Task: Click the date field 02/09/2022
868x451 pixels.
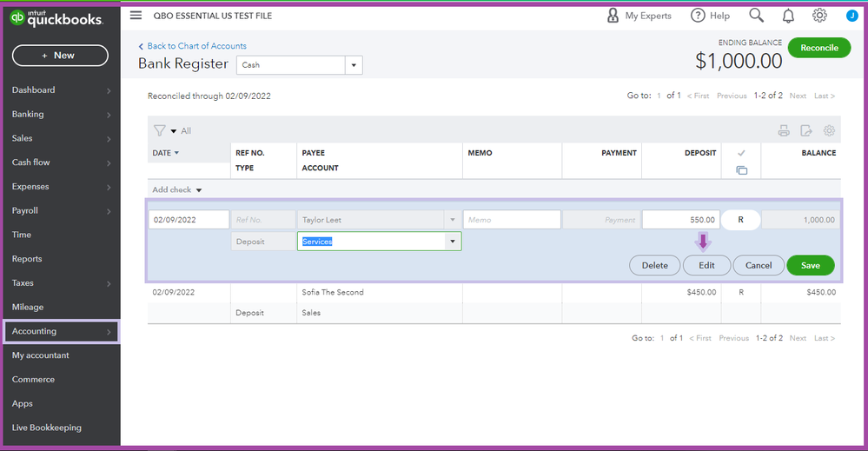Action: [x=189, y=220]
